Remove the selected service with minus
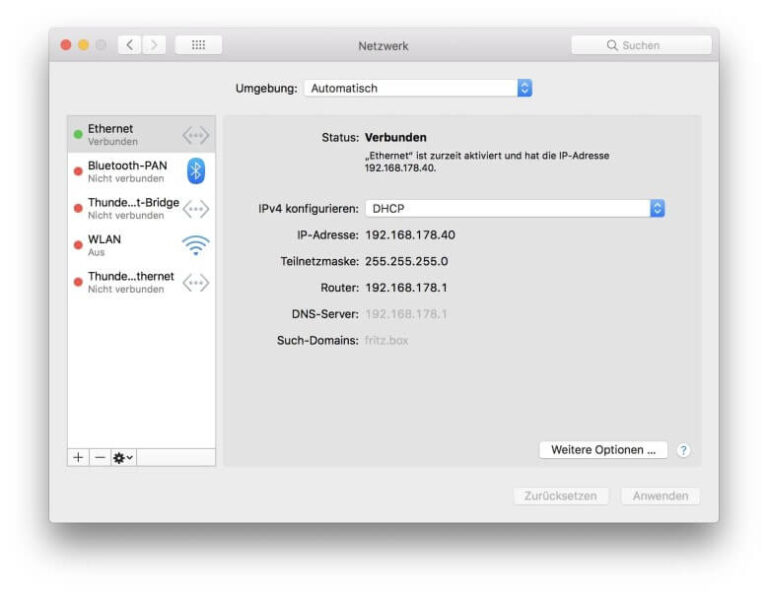This screenshot has width=768, height=593. pos(100,457)
